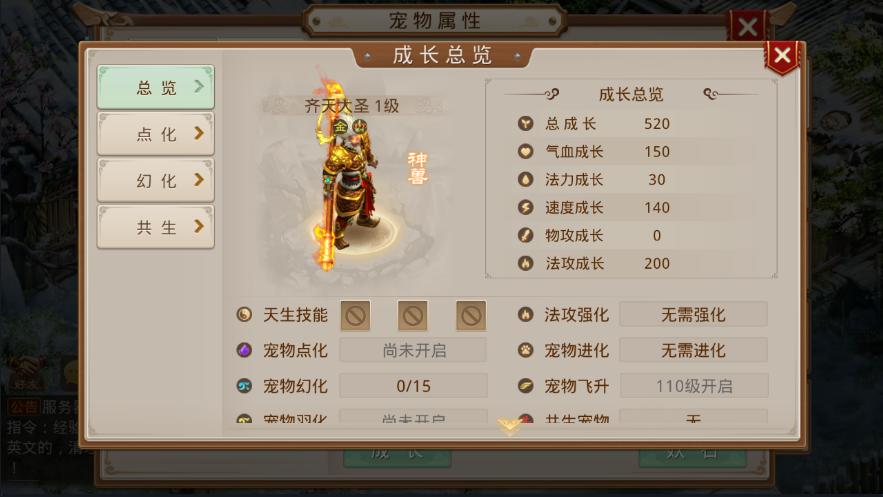883x497 pixels.
Task: Click the first locked 天生技能 slot
Action: [355, 316]
